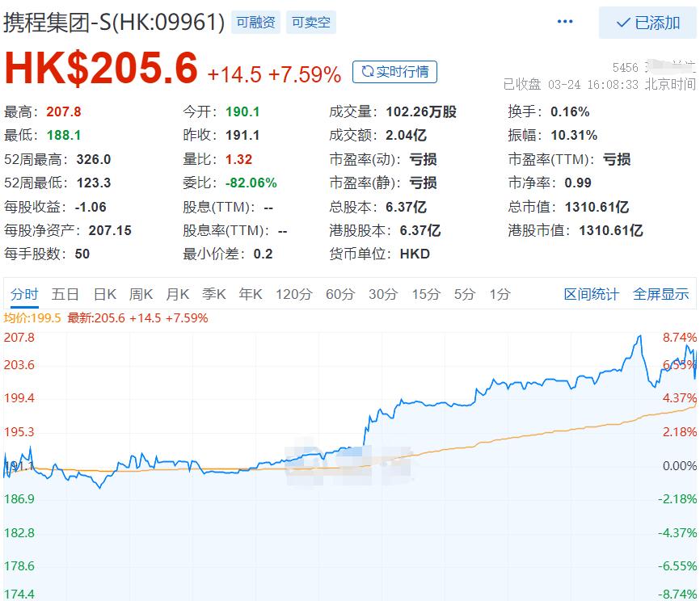Click the refresh icon beside 实时行情
Image resolution: width=700 pixels, height=601 pixels.
tap(366, 72)
